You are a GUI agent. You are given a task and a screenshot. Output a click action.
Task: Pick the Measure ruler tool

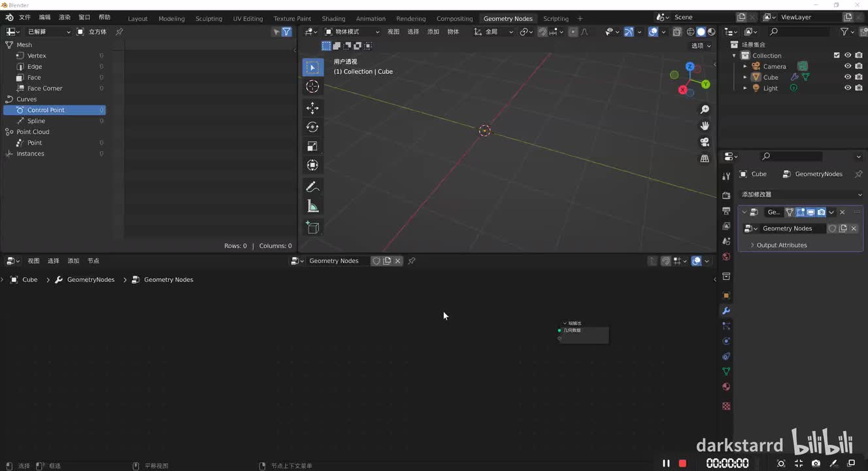(x=312, y=207)
